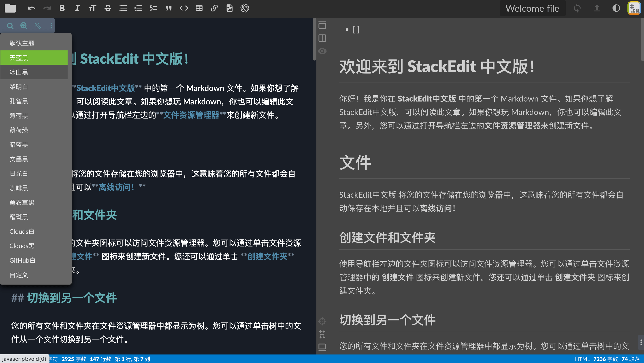Screen dimensions: 644x363
Task: Switch light/dark mode with contrast icon
Action: (x=616, y=8)
